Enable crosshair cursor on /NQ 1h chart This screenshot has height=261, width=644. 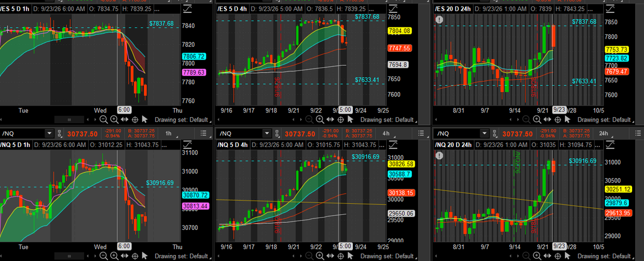coord(135,255)
